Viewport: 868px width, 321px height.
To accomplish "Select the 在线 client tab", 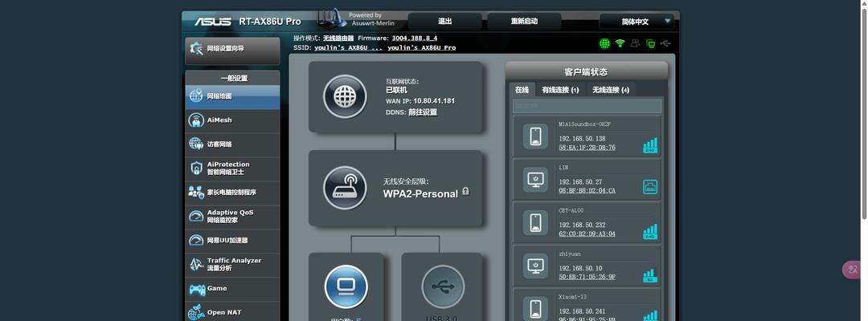I will (x=522, y=90).
